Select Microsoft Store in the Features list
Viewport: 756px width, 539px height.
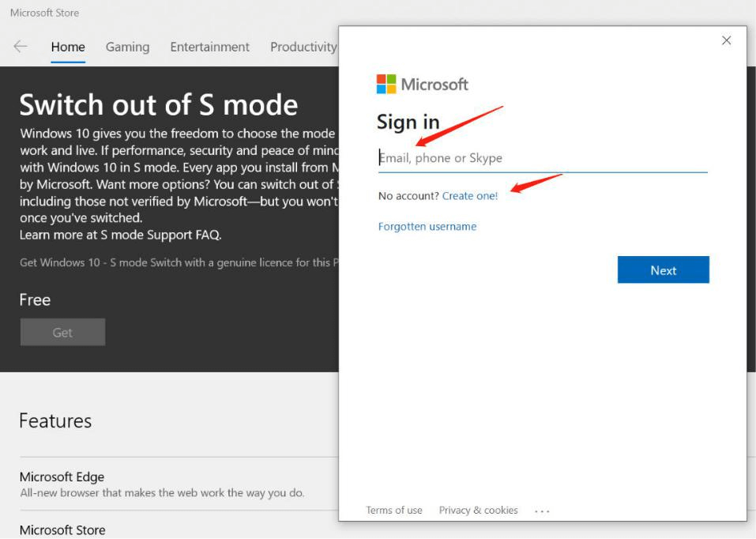[62, 530]
